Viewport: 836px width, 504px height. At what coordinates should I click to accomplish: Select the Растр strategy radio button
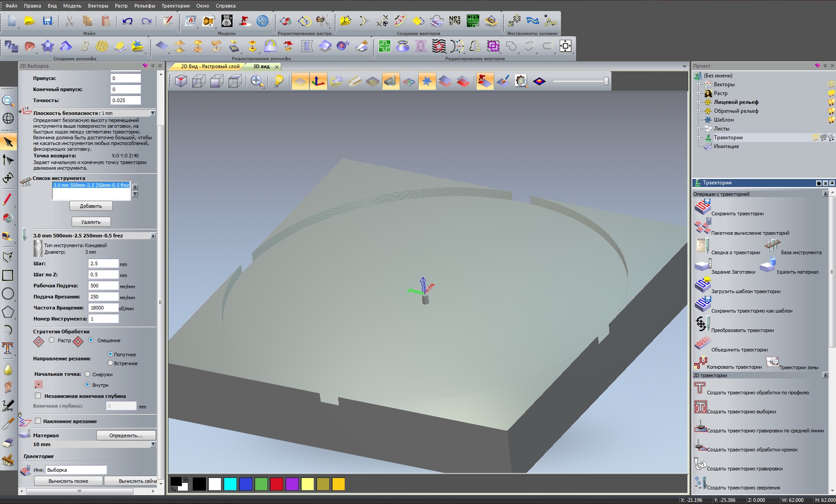[x=52, y=340]
